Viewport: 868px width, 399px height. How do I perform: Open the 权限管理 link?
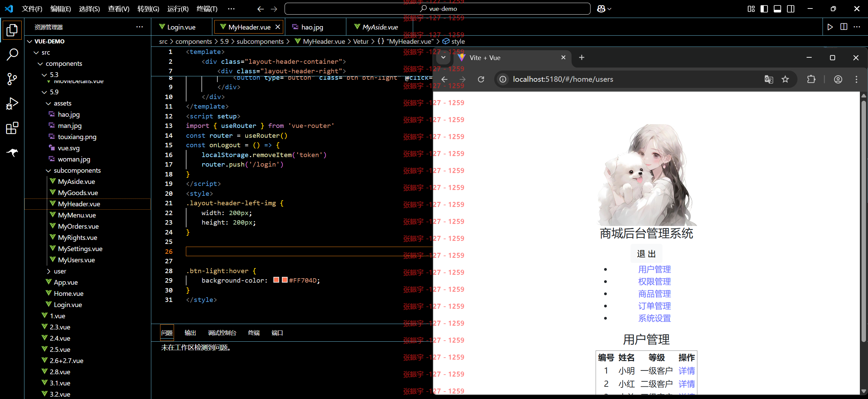(654, 282)
